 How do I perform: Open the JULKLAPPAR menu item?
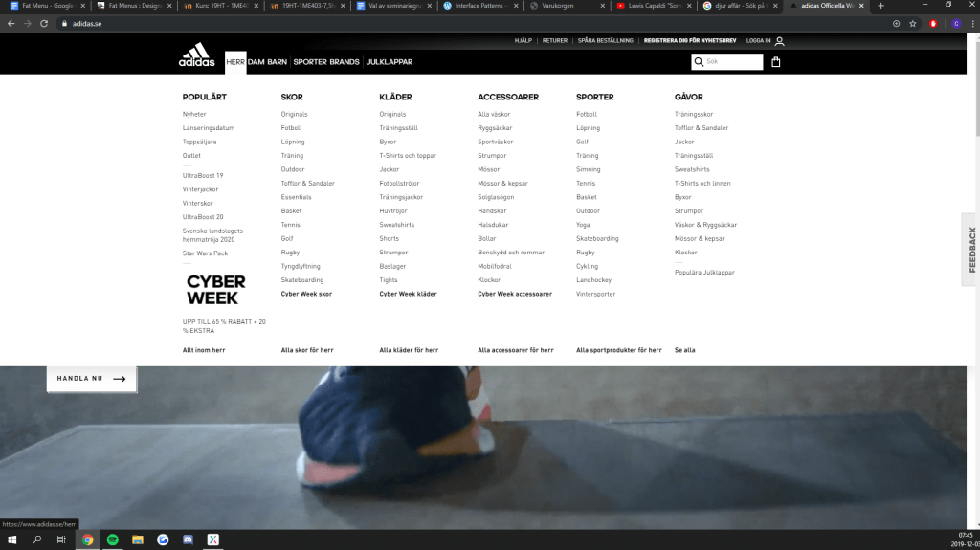tap(389, 62)
